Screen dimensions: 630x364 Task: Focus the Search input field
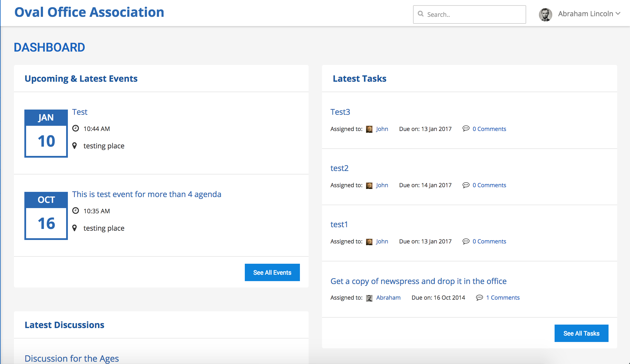(469, 14)
